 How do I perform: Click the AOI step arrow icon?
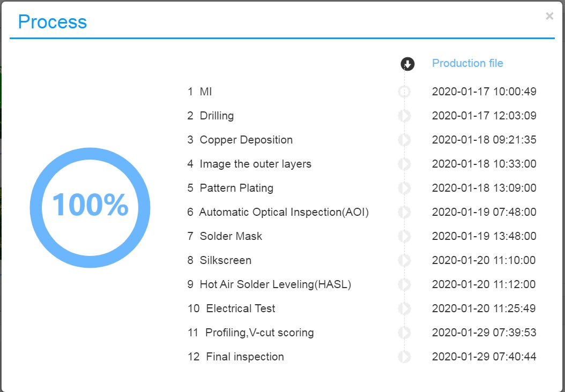(x=404, y=213)
